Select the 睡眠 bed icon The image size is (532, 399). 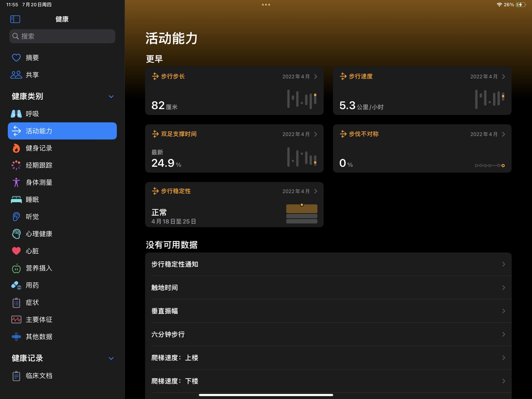16,200
